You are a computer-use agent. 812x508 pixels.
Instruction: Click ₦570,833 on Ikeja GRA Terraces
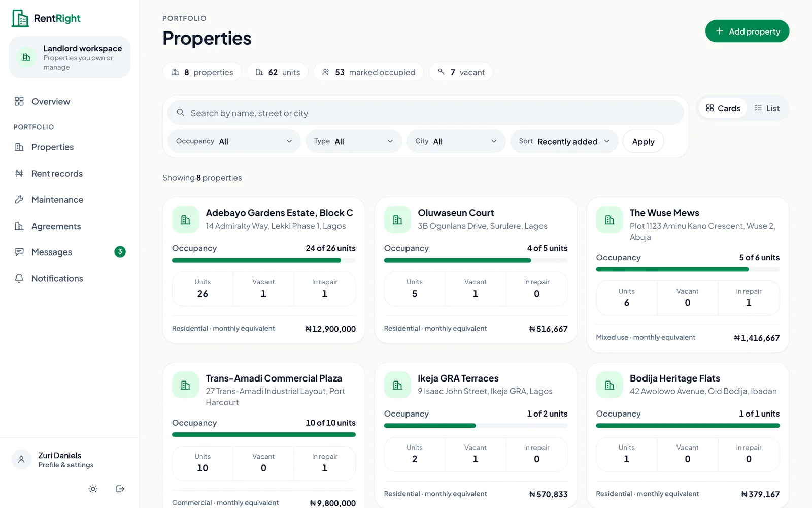(x=548, y=494)
